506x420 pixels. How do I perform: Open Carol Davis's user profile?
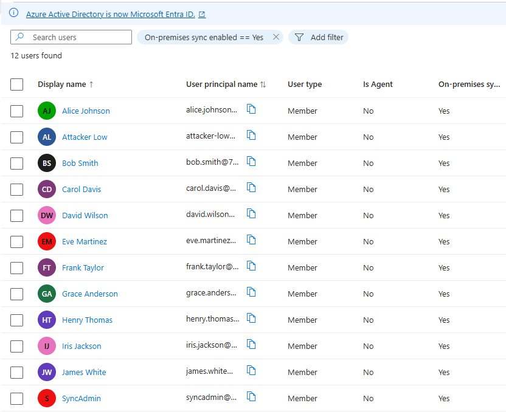click(81, 189)
